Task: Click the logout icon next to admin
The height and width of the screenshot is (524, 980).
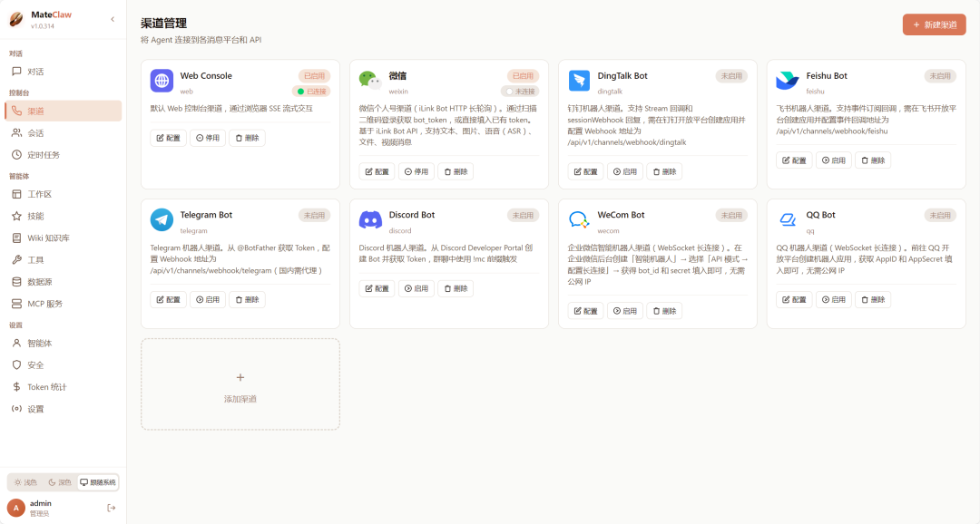Action: pos(111,509)
